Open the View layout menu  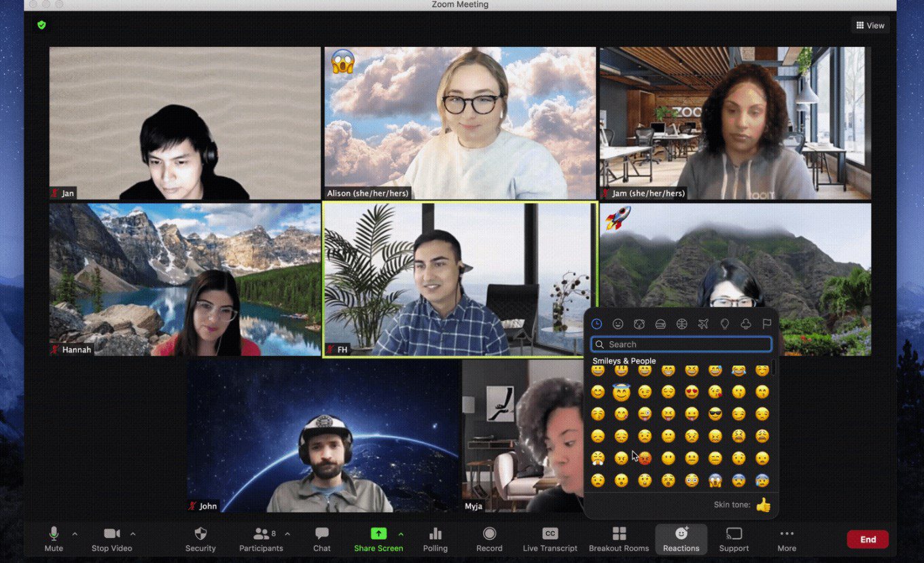pos(870,25)
